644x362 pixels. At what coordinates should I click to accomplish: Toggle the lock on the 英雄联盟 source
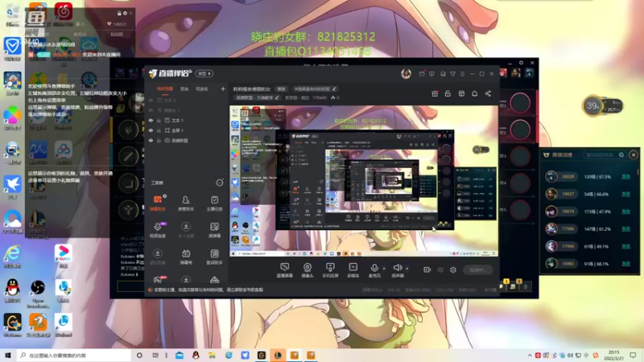(159, 140)
